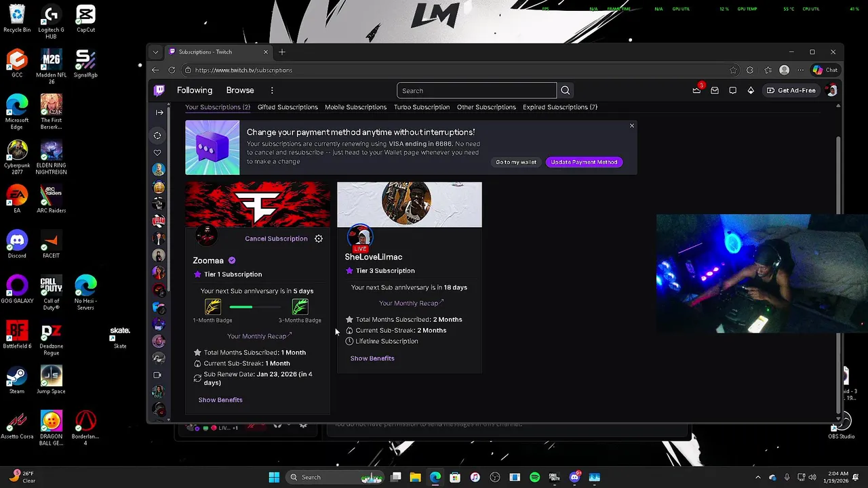
Task: Click SheLoveLilmac live avatar
Action: pos(360,237)
